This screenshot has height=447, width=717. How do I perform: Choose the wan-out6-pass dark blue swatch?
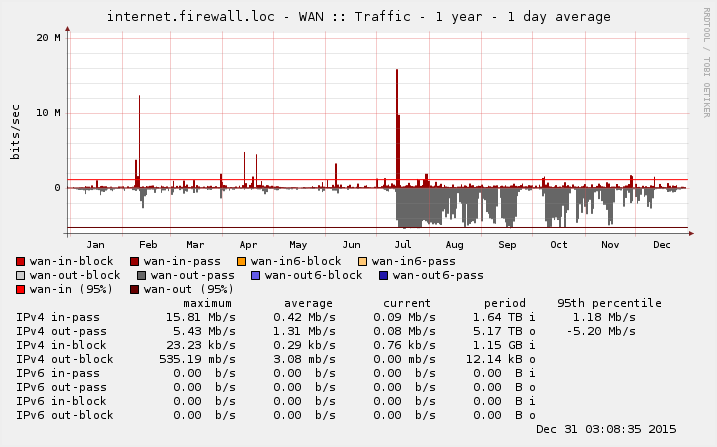pyautogui.click(x=384, y=275)
